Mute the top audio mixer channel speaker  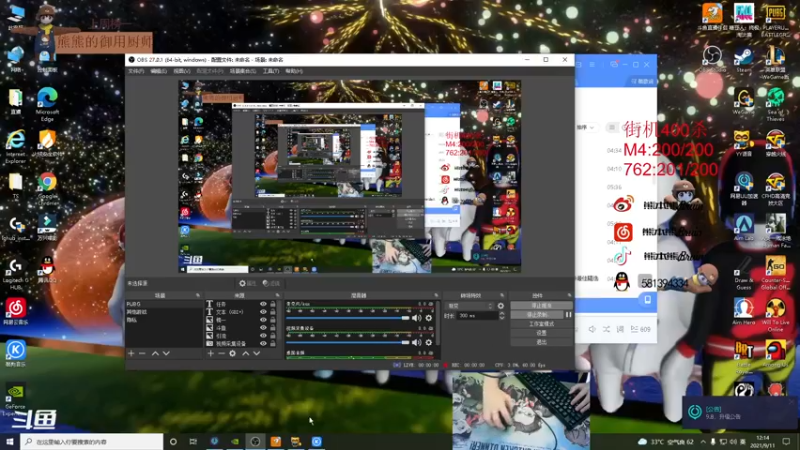417,318
